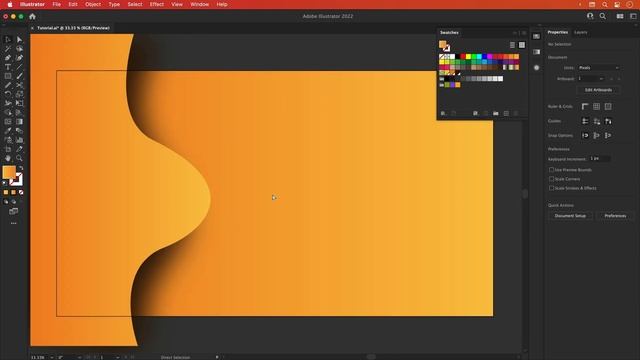Open the zoom level dropdown in the status bar
The image size is (640, 360).
pyautogui.click(x=52, y=357)
